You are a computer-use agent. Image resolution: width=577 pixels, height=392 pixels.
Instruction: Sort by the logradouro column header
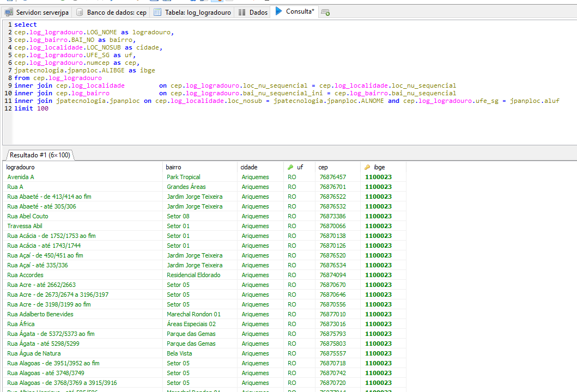[x=21, y=167]
